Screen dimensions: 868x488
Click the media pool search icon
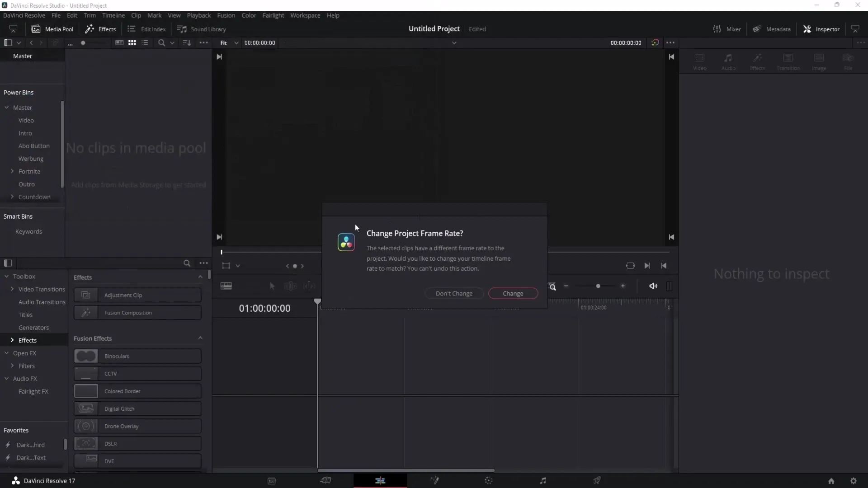161,43
